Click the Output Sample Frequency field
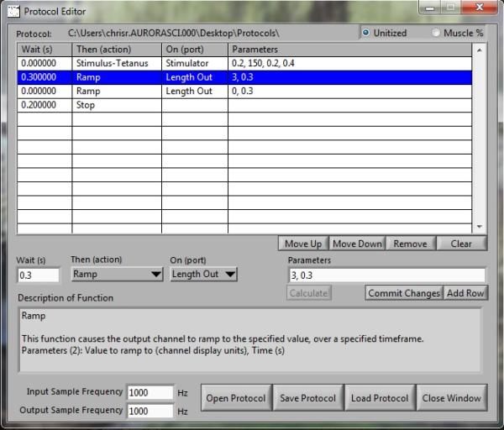Screen dimensions: 504x430 pos(150,411)
